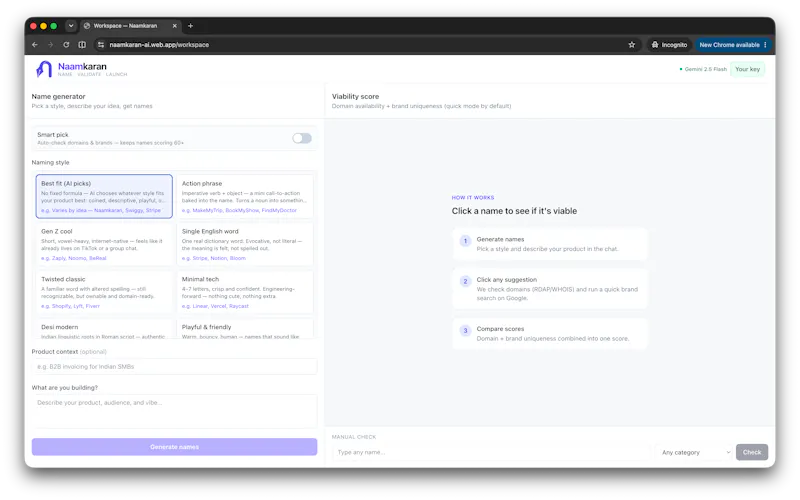Toggle the Smart pick switch
The height and width of the screenshot is (500, 800).
pos(302,138)
